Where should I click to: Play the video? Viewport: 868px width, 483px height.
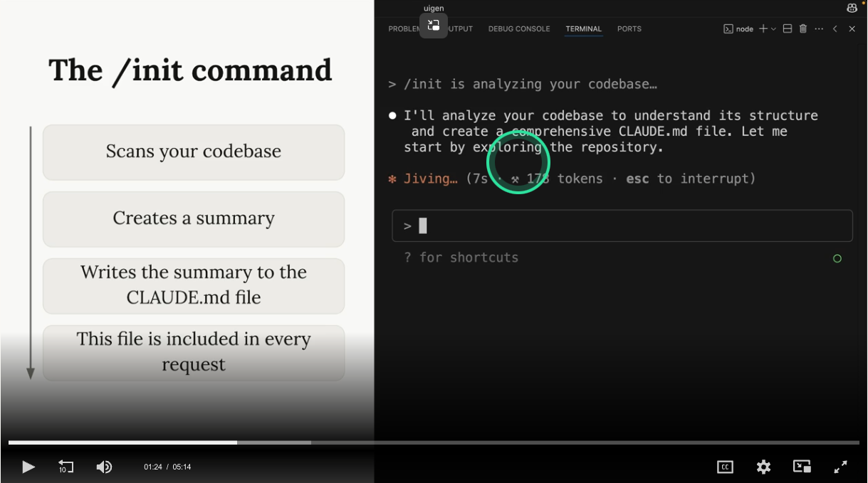coord(28,467)
